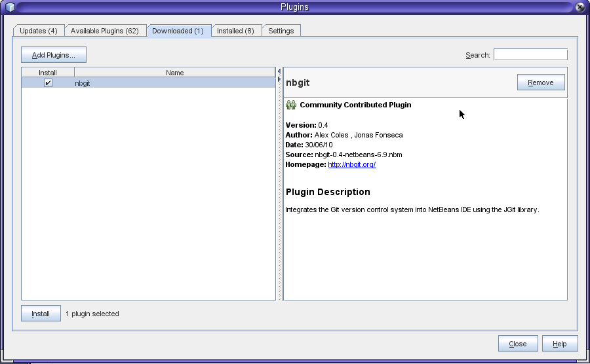The image size is (590, 364).
Task: Click the Plugin Description heading
Action: 328,192
